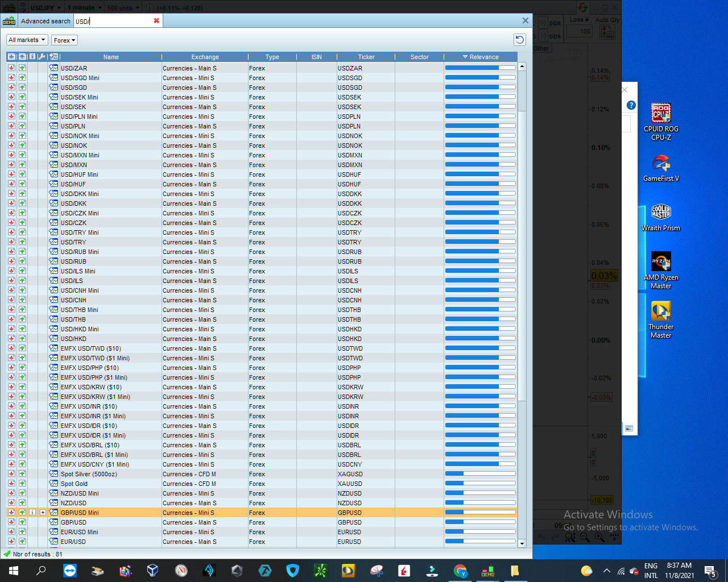Click the results scrollbar down arrow

coord(522,543)
